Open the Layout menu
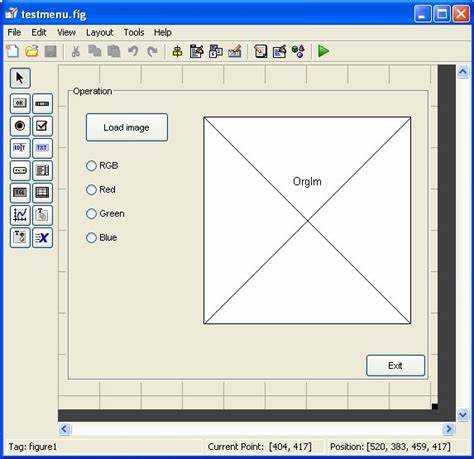474x459 pixels. (99, 32)
